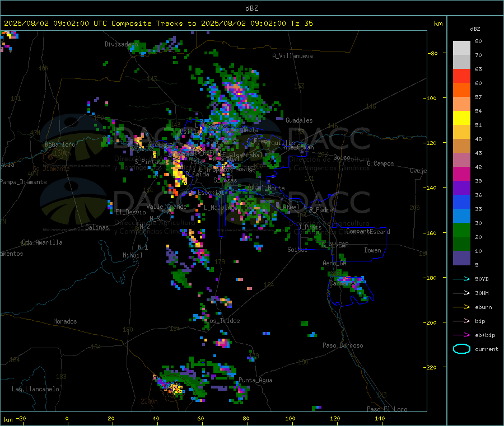Screen dimensions: 504x426
Task: Click the Divisadero map label
Action: tap(121, 44)
